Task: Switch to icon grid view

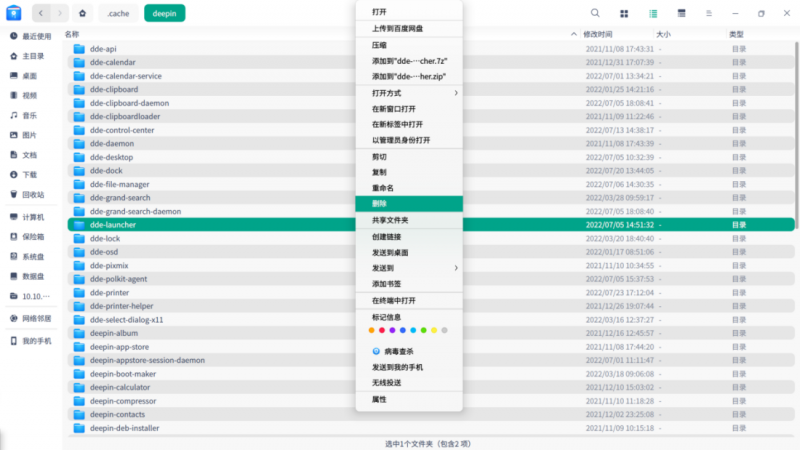Action: click(624, 14)
